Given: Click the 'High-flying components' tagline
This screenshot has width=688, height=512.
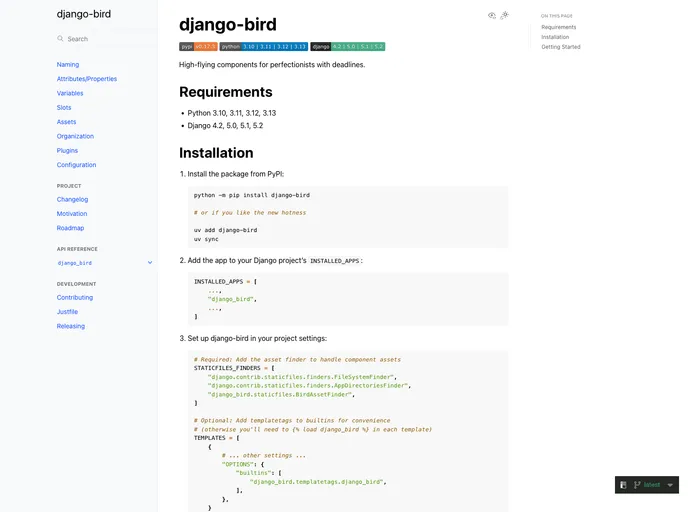Looking at the screenshot, I should pos(272,64).
